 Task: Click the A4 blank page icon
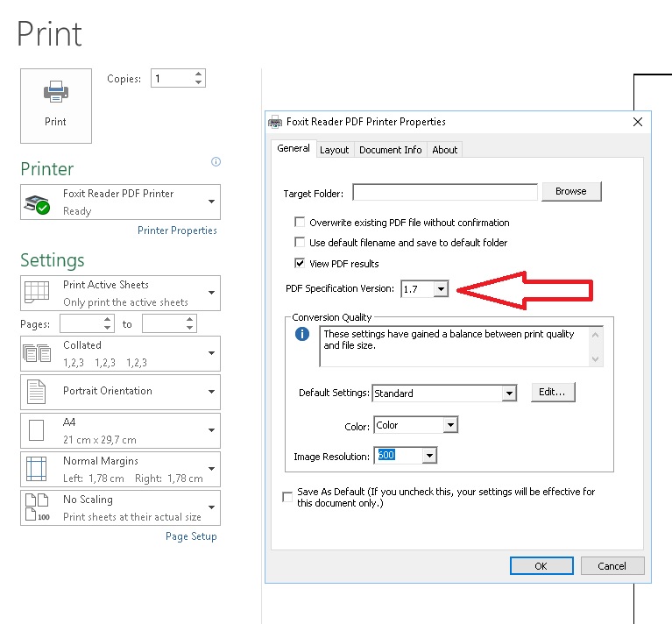pyautogui.click(x=37, y=430)
